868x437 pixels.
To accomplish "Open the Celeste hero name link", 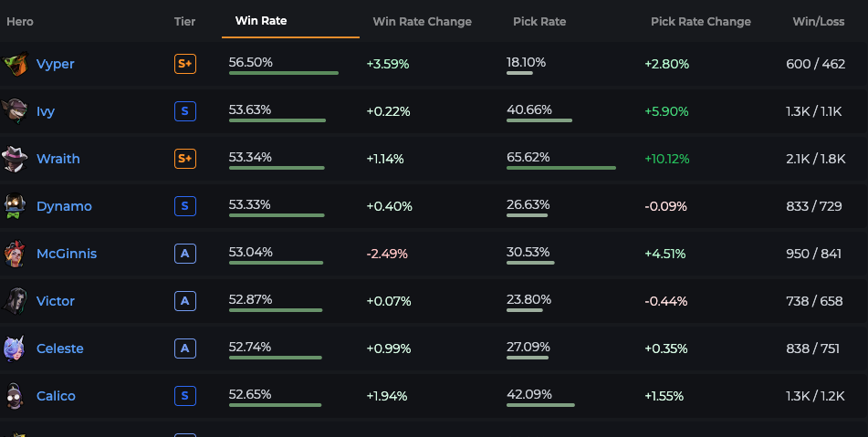I will [x=60, y=349].
